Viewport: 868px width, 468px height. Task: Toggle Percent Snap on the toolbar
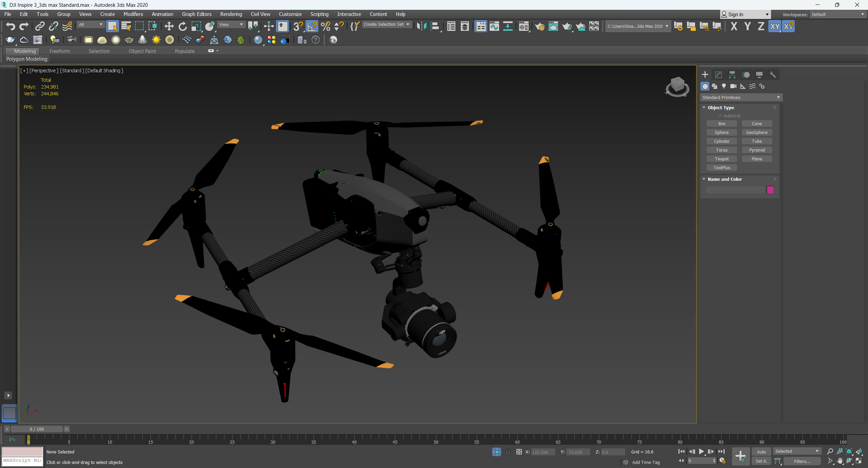(325, 26)
